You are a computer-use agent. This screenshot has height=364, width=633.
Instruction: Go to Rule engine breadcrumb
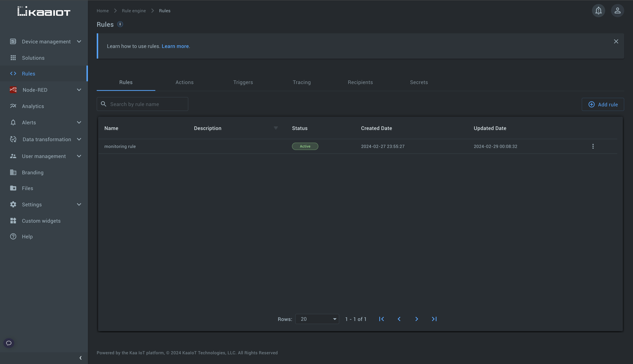point(134,11)
